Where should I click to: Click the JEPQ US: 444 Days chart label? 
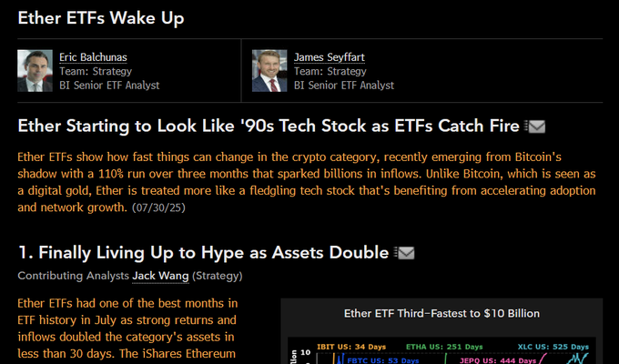coord(498,360)
